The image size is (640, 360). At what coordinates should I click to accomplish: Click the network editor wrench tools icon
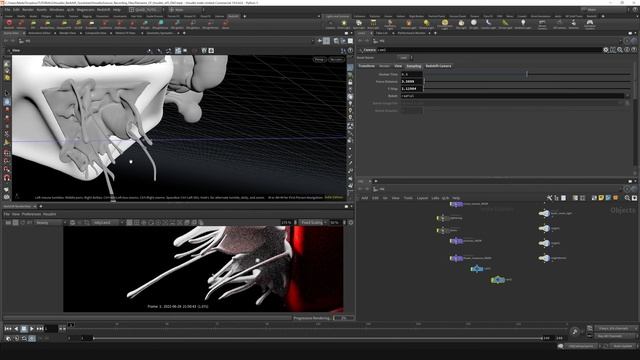coord(549,198)
